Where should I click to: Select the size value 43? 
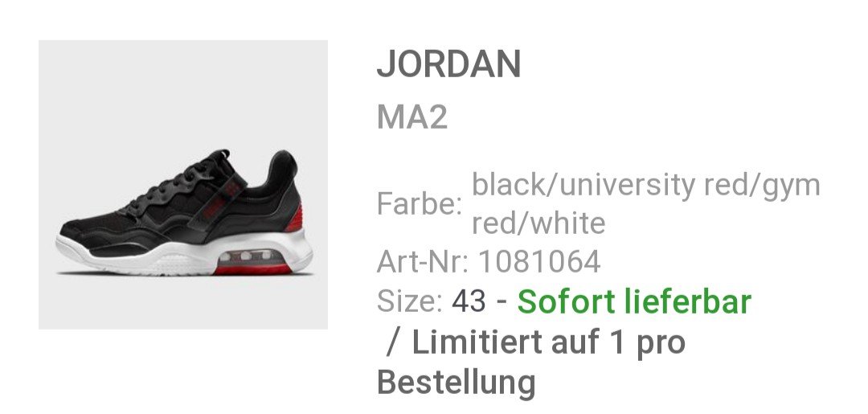pos(469,301)
